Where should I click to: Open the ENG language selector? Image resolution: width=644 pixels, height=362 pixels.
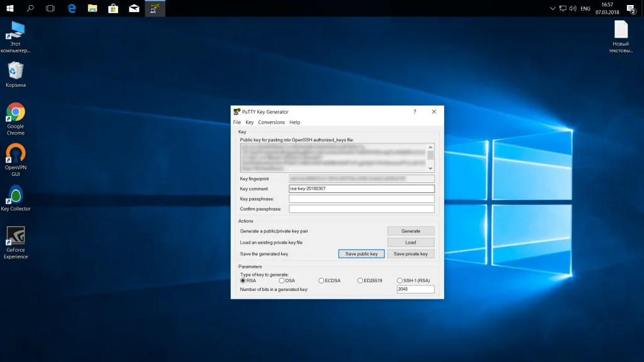pyautogui.click(x=585, y=8)
